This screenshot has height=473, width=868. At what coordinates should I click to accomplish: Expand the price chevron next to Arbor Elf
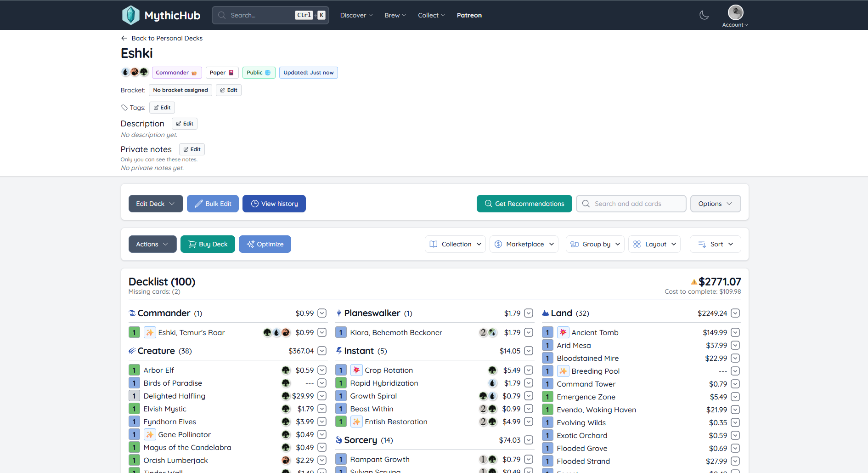322,370
